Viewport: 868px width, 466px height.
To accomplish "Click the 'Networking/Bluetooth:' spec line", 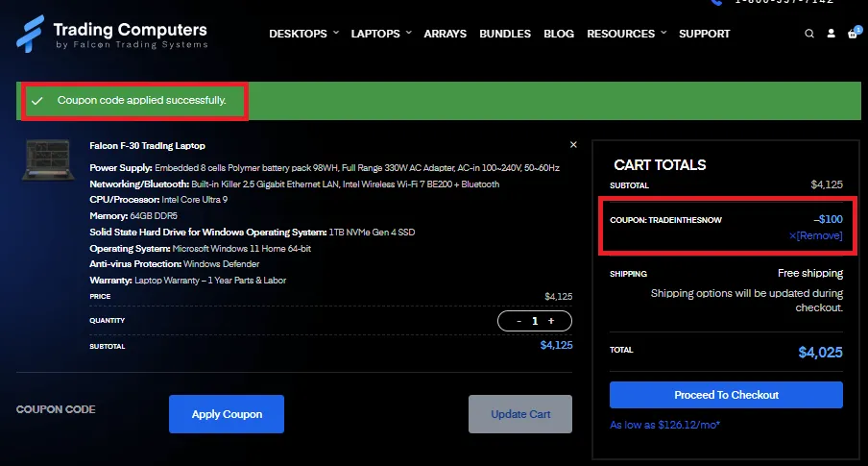I will (x=295, y=184).
